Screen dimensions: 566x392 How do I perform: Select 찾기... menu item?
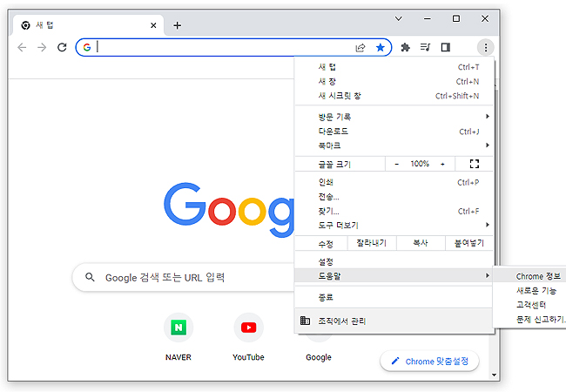coord(394,211)
